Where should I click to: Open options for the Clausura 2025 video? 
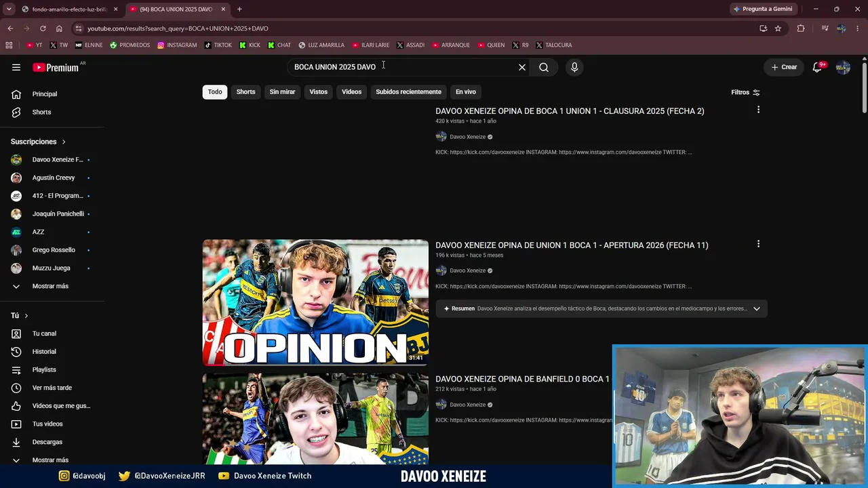758,110
